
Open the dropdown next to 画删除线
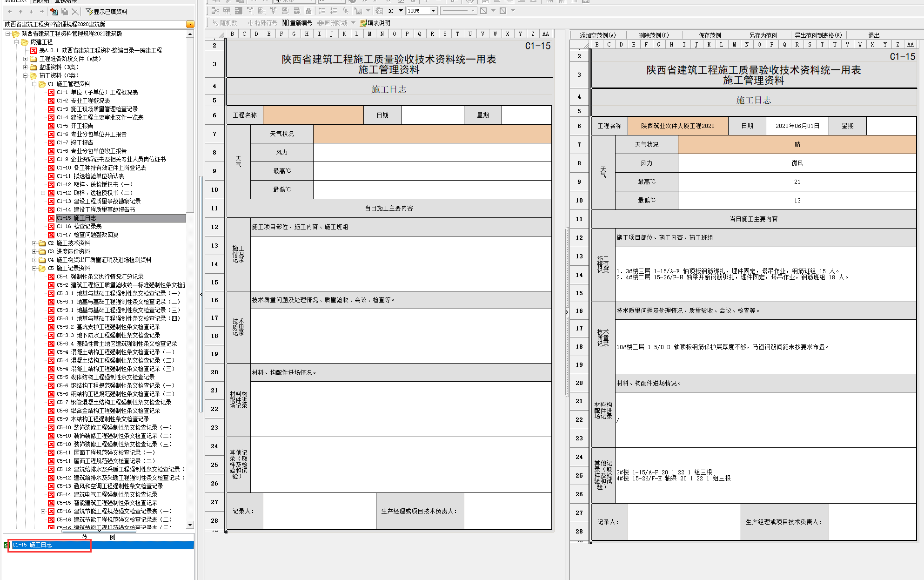coord(353,23)
